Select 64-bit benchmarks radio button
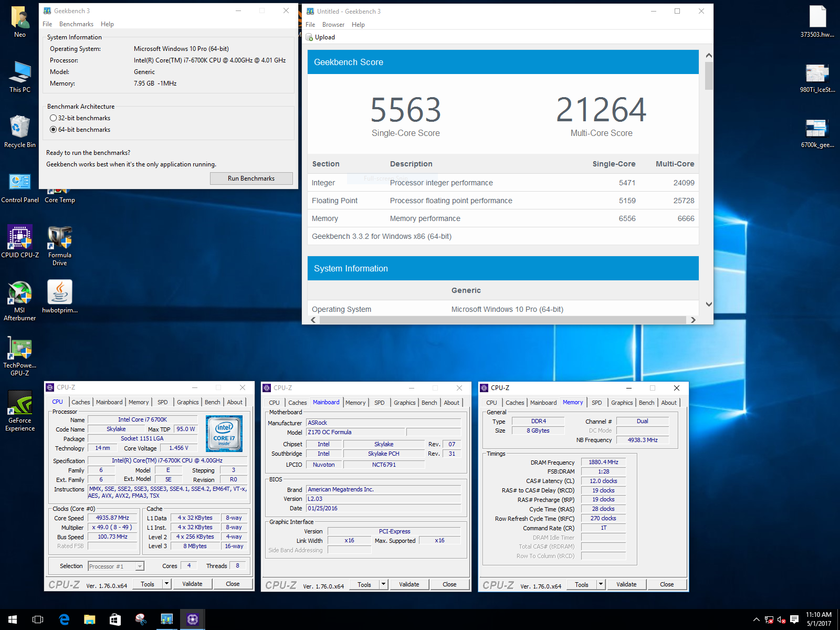Viewport: 840px width, 630px height. (53, 130)
